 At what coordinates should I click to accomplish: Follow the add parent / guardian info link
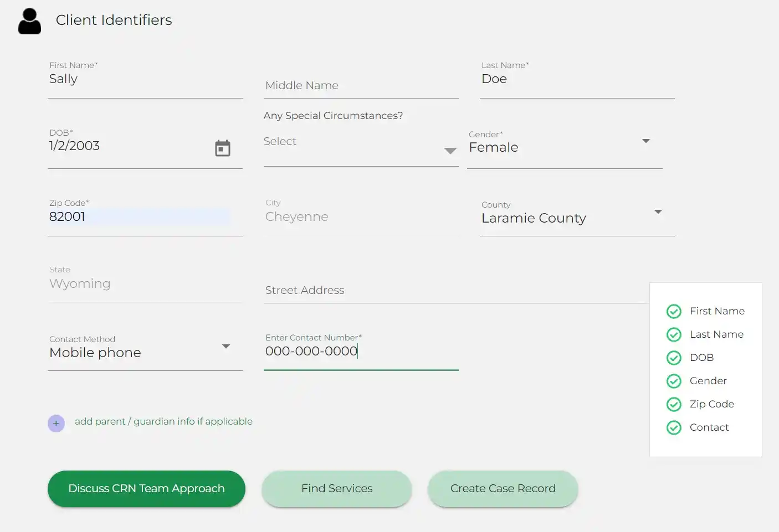163,421
